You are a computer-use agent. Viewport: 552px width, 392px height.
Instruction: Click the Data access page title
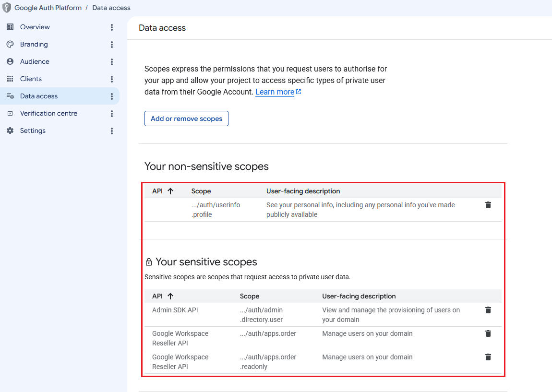coord(162,28)
